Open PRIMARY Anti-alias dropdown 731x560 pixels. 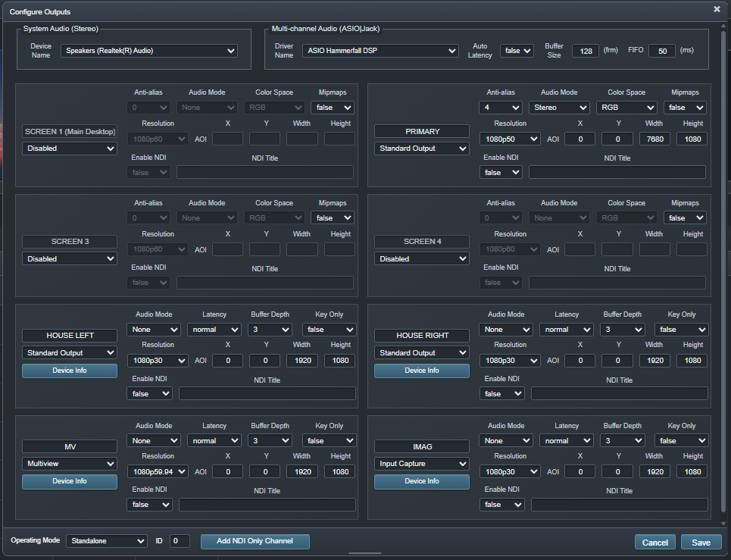pyautogui.click(x=500, y=108)
